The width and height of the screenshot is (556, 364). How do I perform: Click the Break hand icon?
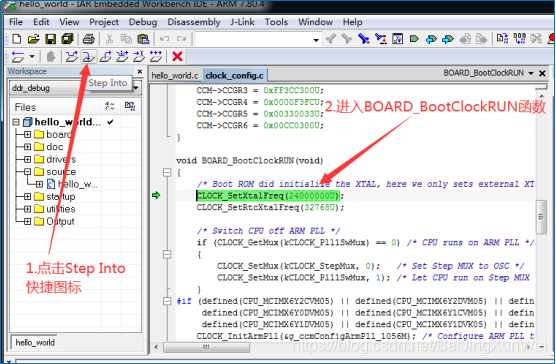[51, 57]
